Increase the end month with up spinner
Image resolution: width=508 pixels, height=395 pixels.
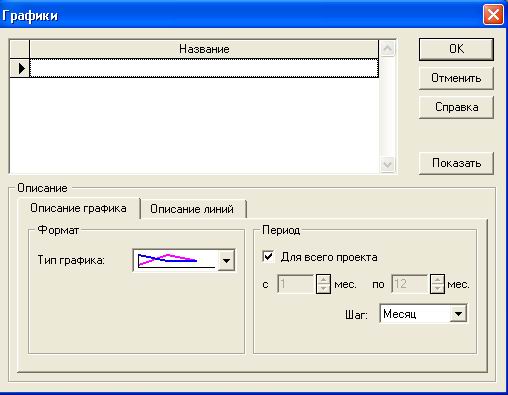437,279
